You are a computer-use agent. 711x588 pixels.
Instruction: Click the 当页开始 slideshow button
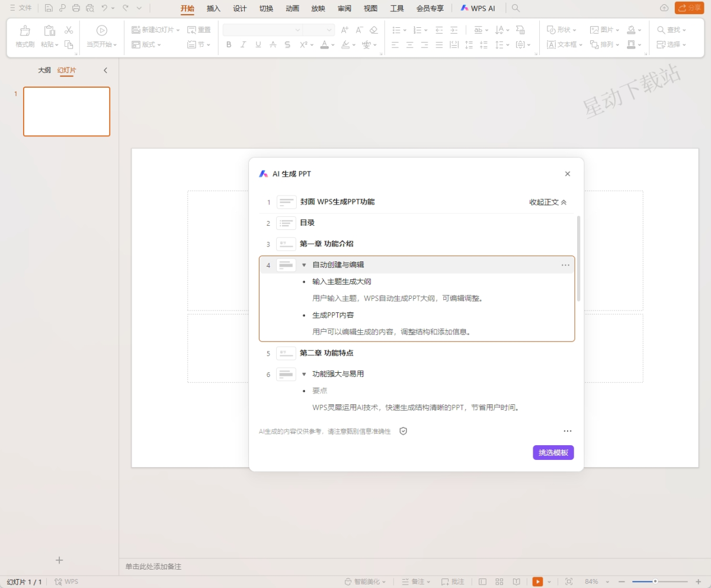tap(102, 36)
